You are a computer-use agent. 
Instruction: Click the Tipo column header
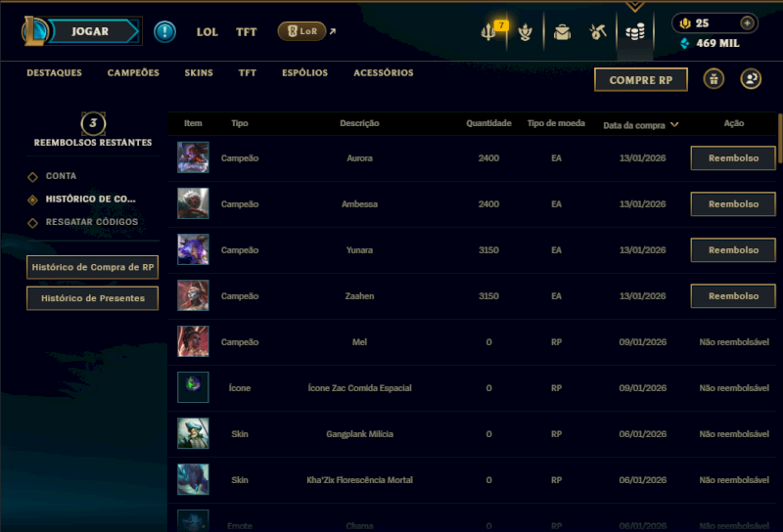tap(240, 123)
